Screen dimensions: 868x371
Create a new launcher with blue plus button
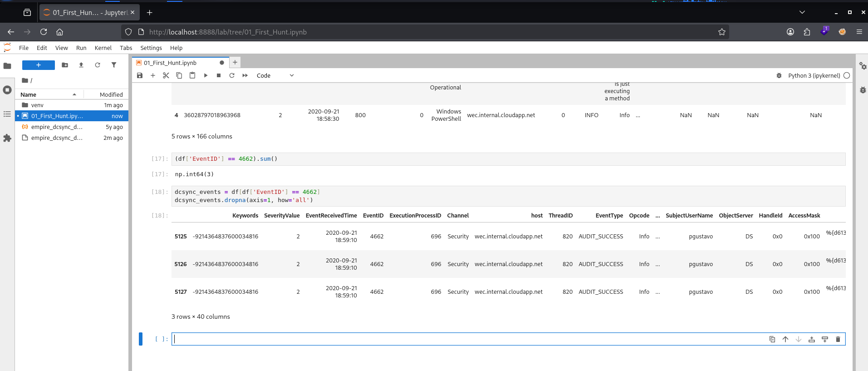click(x=39, y=65)
